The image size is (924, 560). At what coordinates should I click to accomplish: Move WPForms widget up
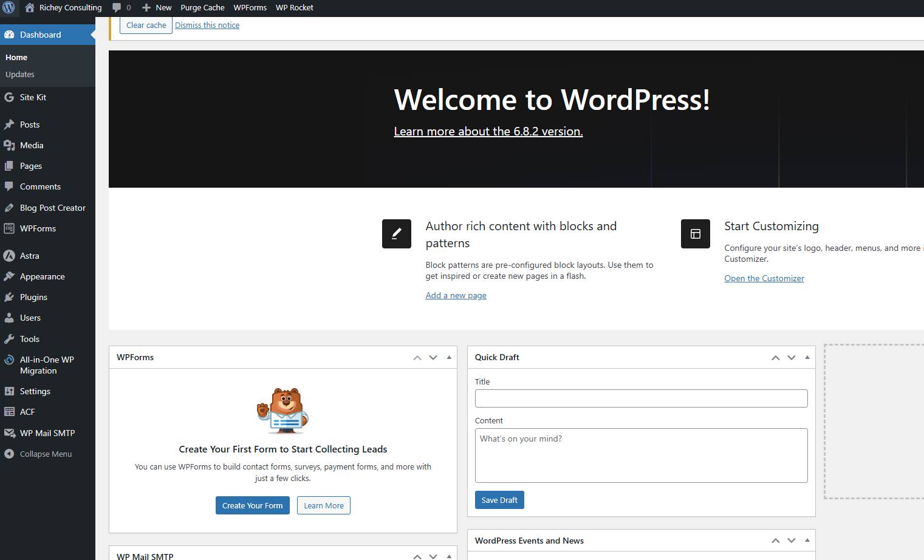coord(417,358)
